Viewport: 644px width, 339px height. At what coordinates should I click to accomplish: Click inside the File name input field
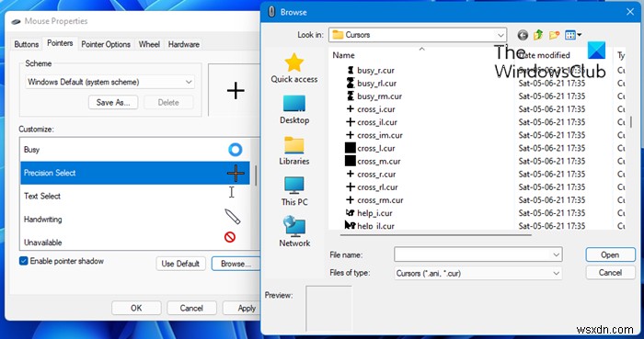coord(473,254)
